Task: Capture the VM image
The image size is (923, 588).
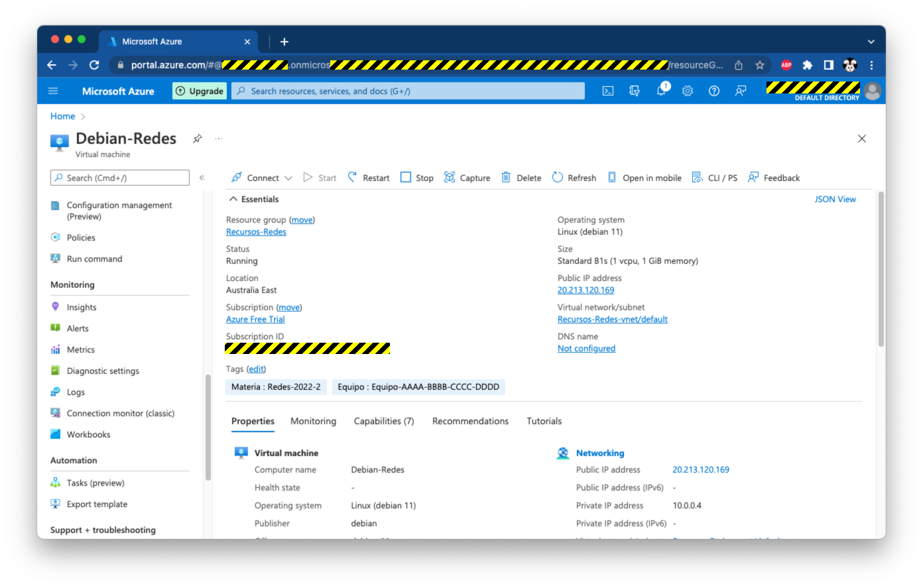Action: (467, 178)
